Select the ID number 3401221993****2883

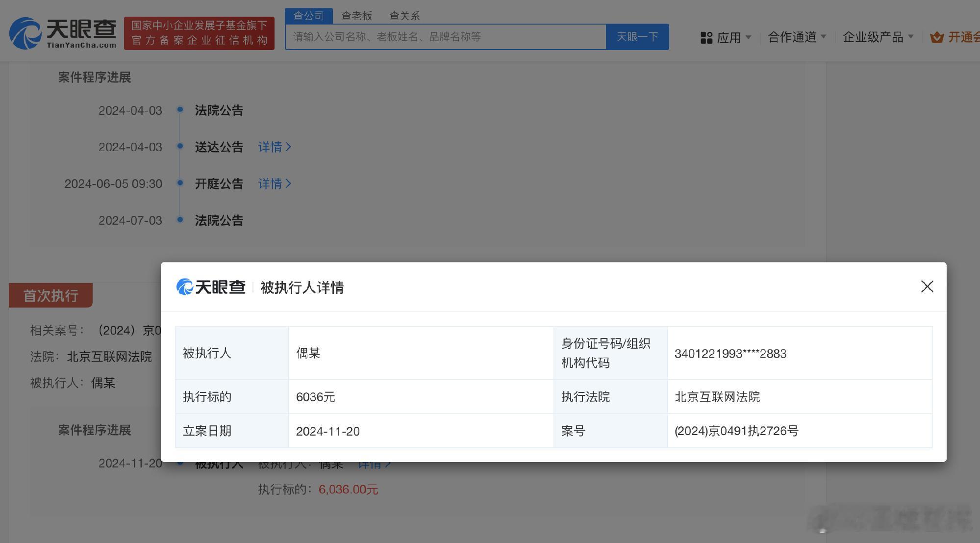tap(730, 354)
